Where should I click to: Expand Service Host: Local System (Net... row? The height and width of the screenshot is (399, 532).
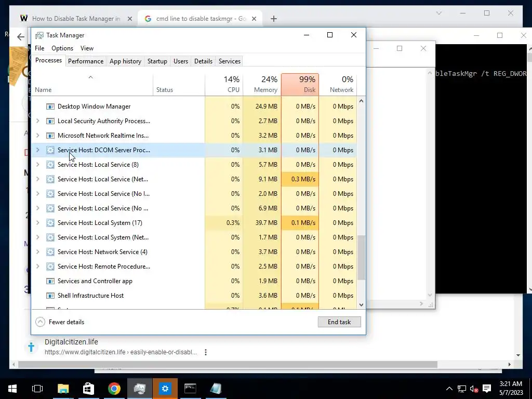tap(37, 237)
